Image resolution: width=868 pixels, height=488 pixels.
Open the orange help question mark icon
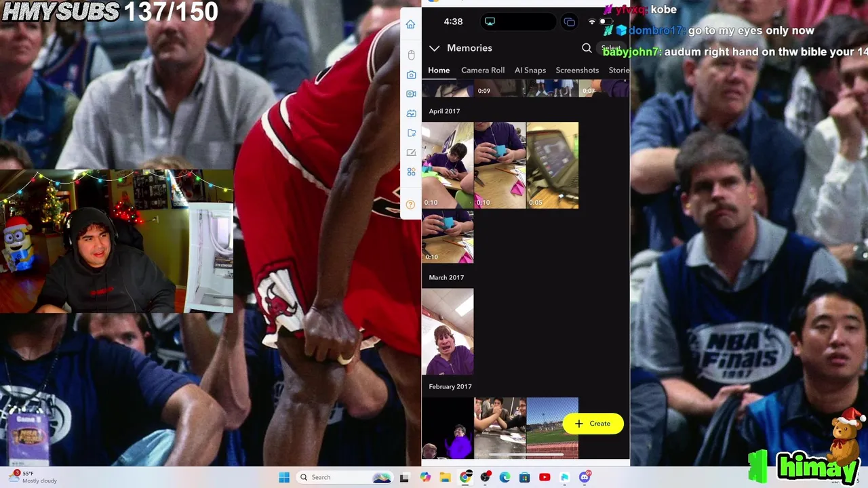pyautogui.click(x=410, y=205)
